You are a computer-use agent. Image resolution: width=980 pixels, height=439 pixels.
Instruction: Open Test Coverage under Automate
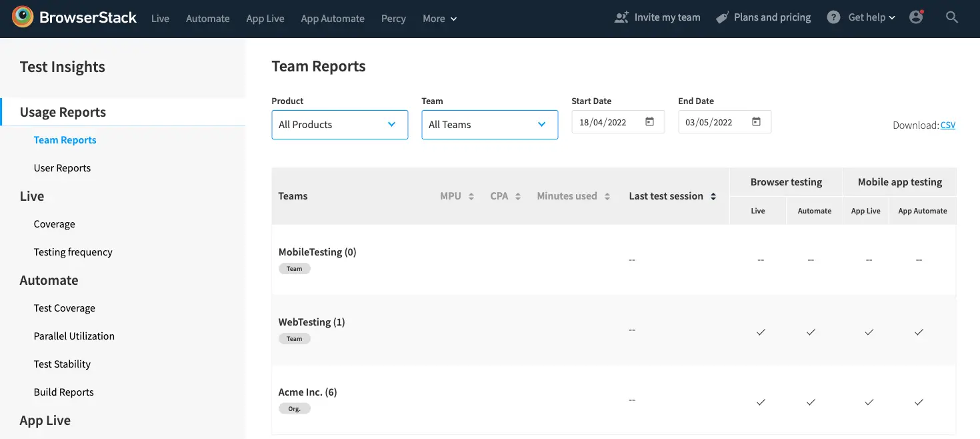pos(64,308)
